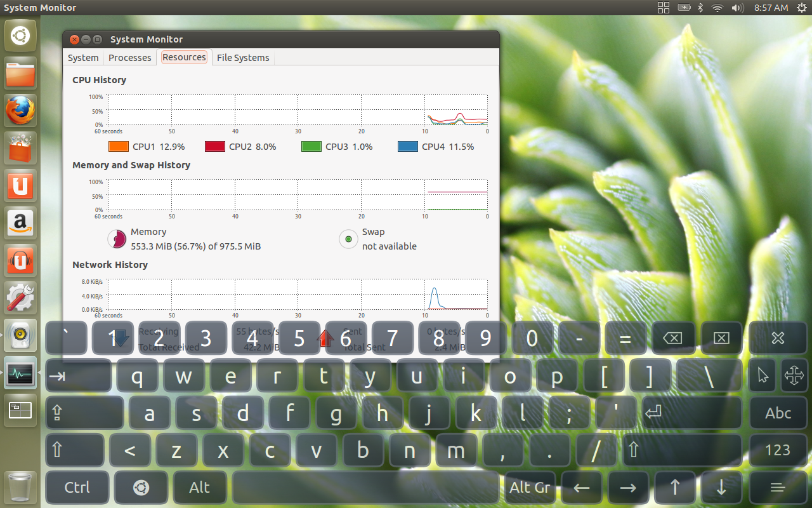Open the battery indicator in top panel

[x=684, y=8]
